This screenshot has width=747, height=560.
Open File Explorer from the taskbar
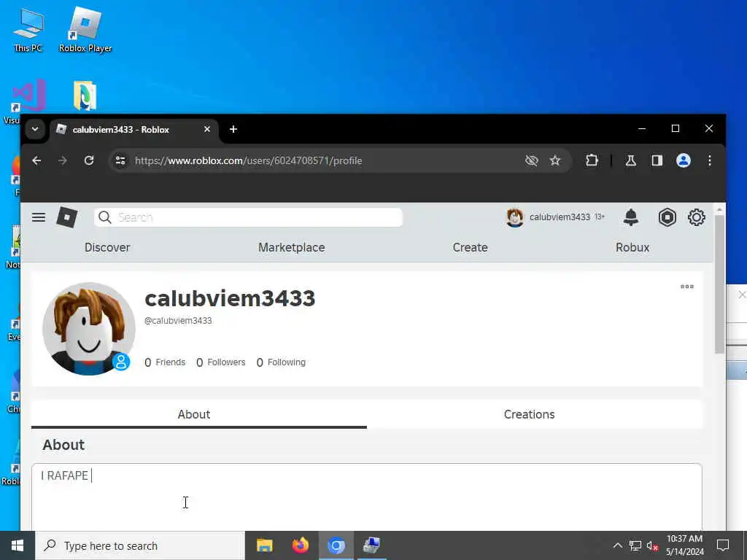[x=264, y=545]
